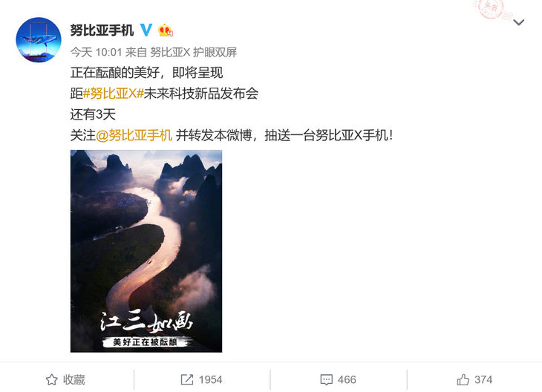Open the 今天 10:01 post timestamp
The width and height of the screenshot is (542, 392).
[97, 52]
